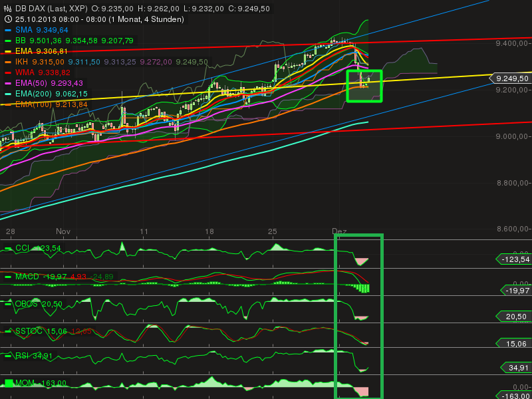Click the marker icon beside MACD
This screenshot has width=532, height=399.
[7, 275]
